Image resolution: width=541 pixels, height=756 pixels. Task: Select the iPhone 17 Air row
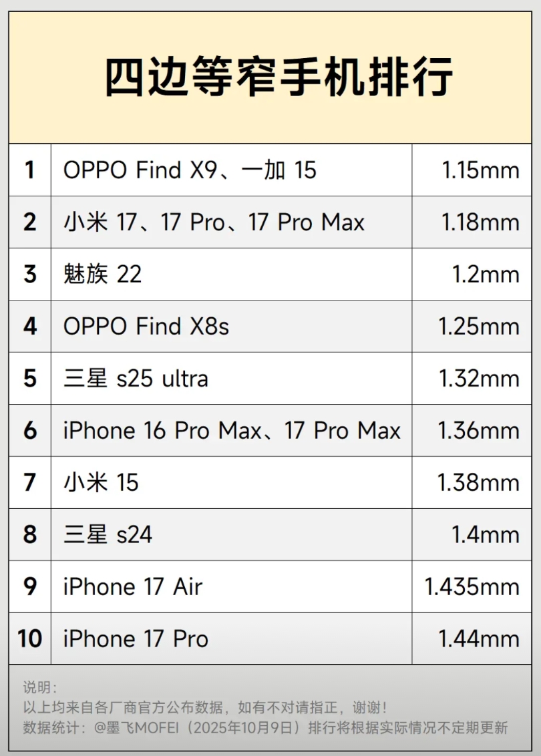click(x=132, y=587)
